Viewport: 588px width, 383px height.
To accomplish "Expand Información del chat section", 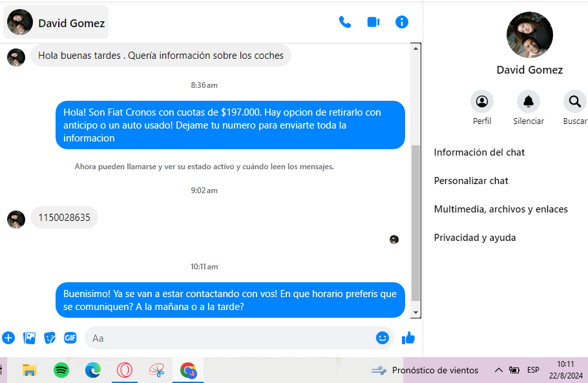I will pos(479,152).
